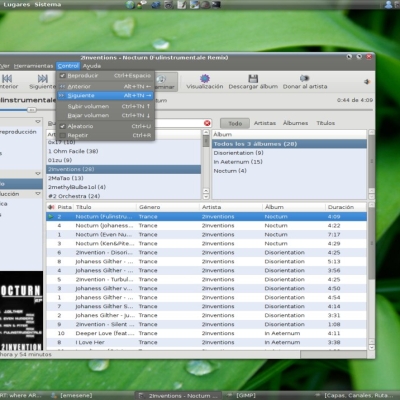Image resolution: width=400 pixels, height=400 pixels.
Task: Click the camera screenshot launcher in the top panel
Action: coord(169,5)
